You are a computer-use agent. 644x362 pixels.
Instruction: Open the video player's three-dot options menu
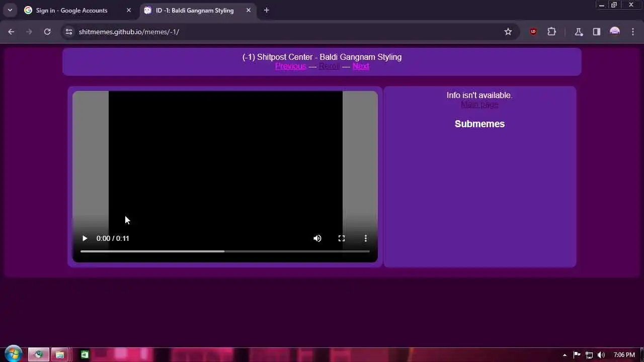366,238
